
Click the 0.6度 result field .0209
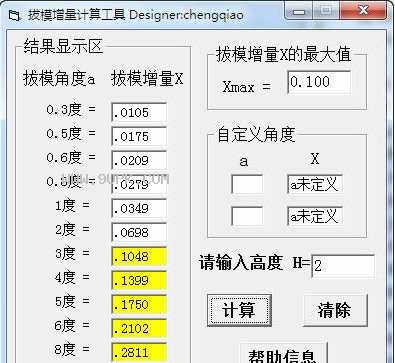[x=139, y=160]
